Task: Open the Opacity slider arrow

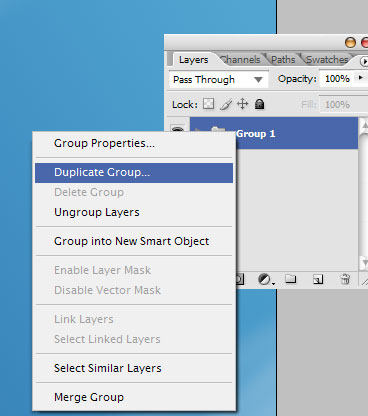Action: click(360, 78)
